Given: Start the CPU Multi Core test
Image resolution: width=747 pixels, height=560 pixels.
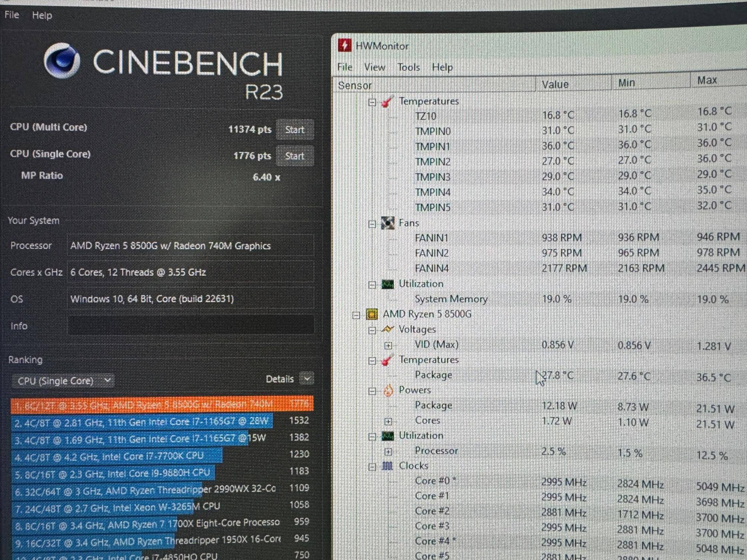Looking at the screenshot, I should [295, 129].
